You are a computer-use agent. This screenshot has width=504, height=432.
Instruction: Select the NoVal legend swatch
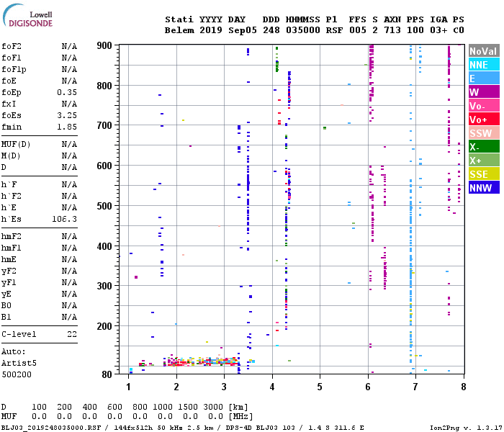(x=484, y=51)
